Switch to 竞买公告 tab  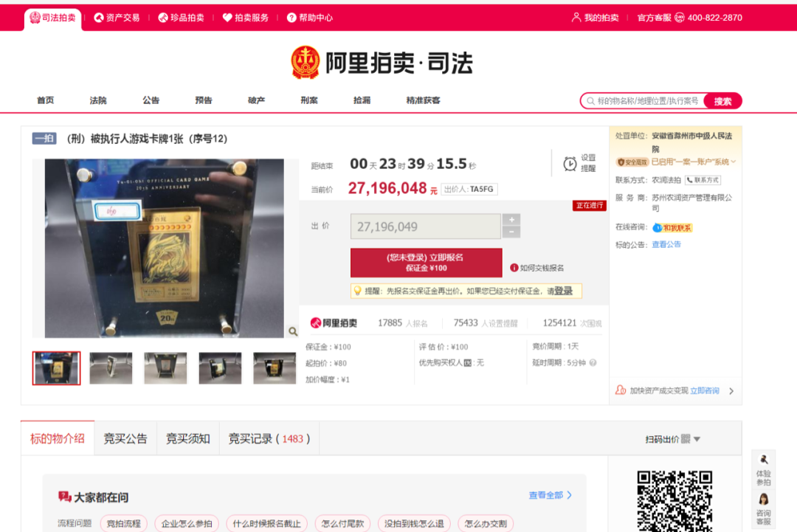click(x=125, y=438)
